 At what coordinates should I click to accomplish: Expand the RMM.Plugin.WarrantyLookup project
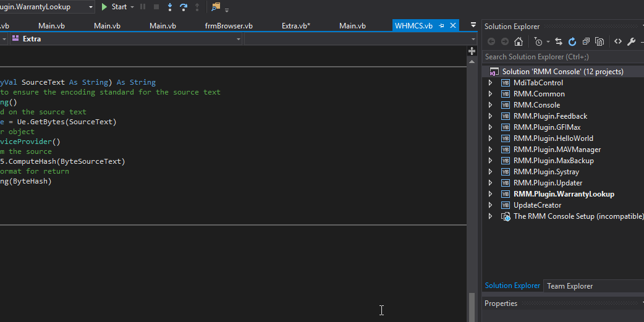(491, 194)
